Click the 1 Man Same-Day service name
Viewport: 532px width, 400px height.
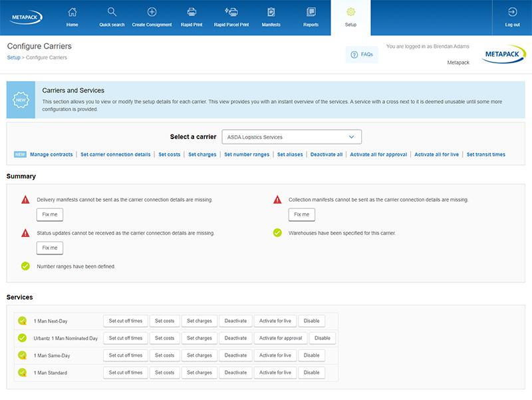[52, 355]
